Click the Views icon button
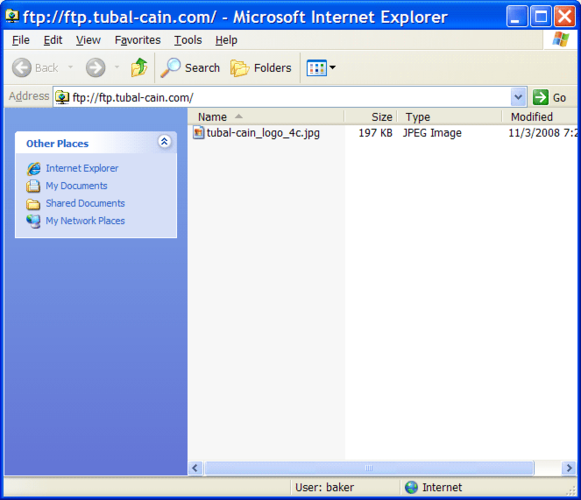The width and height of the screenshot is (581, 500). (316, 68)
